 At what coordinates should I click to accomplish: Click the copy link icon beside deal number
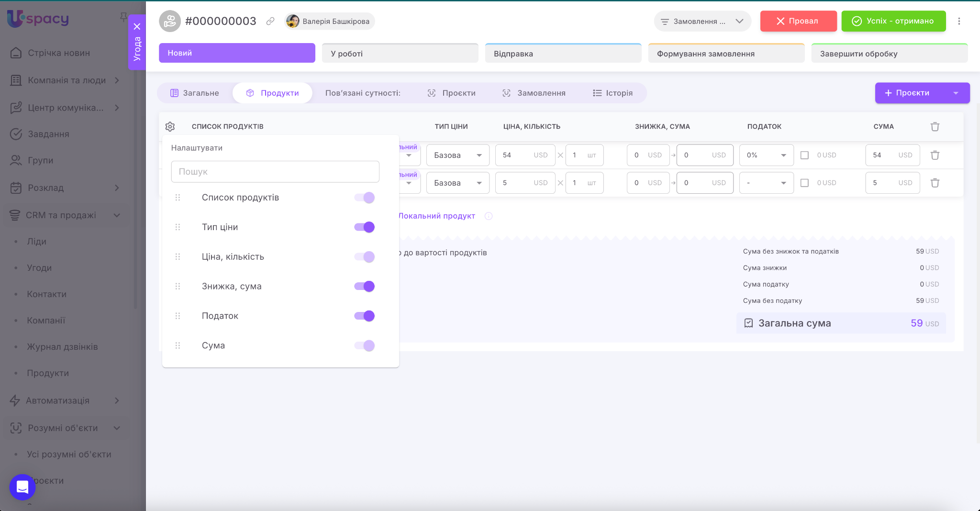[270, 21]
